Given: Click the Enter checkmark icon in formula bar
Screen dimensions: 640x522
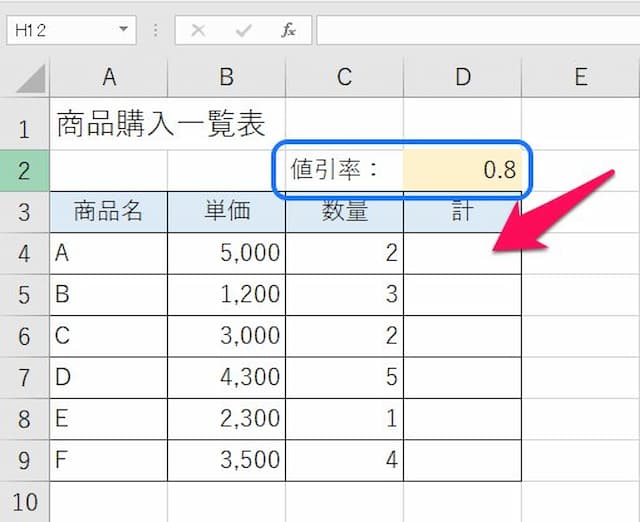Looking at the screenshot, I should tap(243, 30).
